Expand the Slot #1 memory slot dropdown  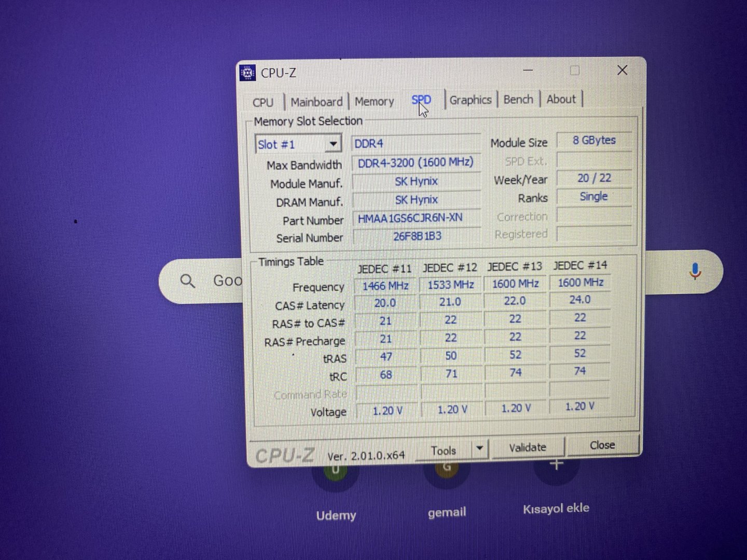[333, 144]
